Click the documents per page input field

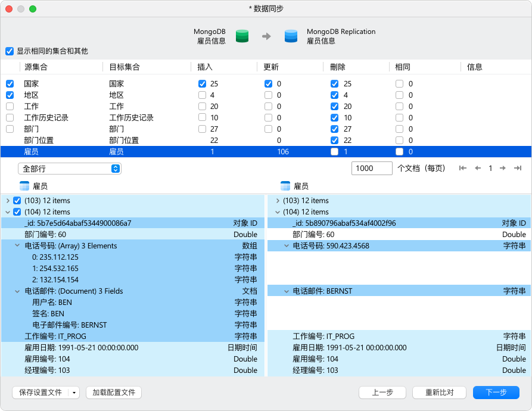point(372,169)
